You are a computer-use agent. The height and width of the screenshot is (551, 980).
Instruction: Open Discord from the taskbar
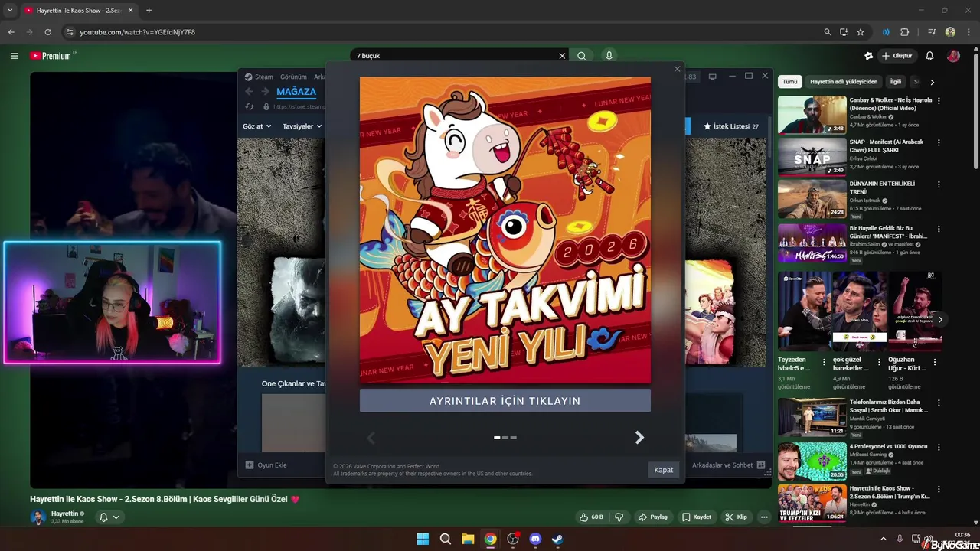[x=535, y=539]
